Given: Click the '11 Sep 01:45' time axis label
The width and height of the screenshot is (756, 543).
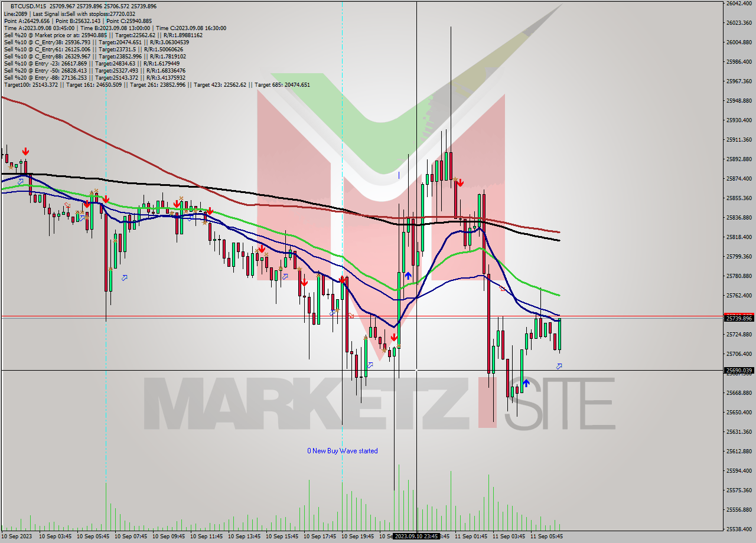Looking at the screenshot, I should (x=471, y=537).
